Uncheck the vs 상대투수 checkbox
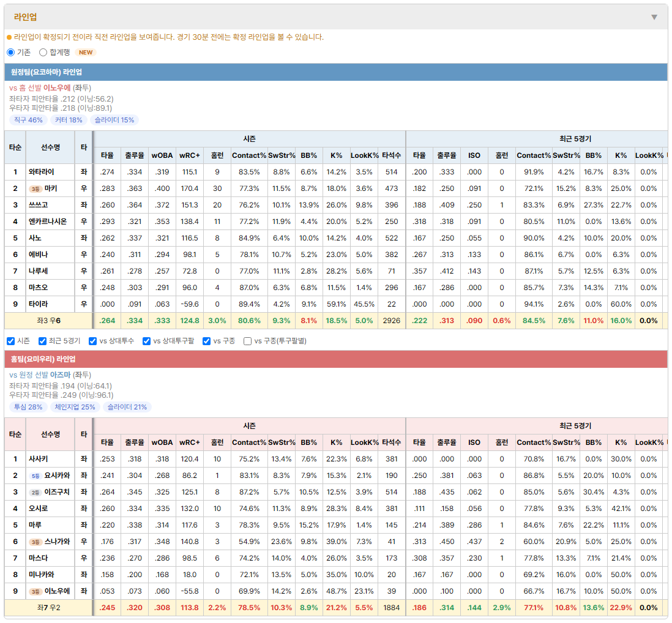Viewport: 672px width, 623px height. 92,341
